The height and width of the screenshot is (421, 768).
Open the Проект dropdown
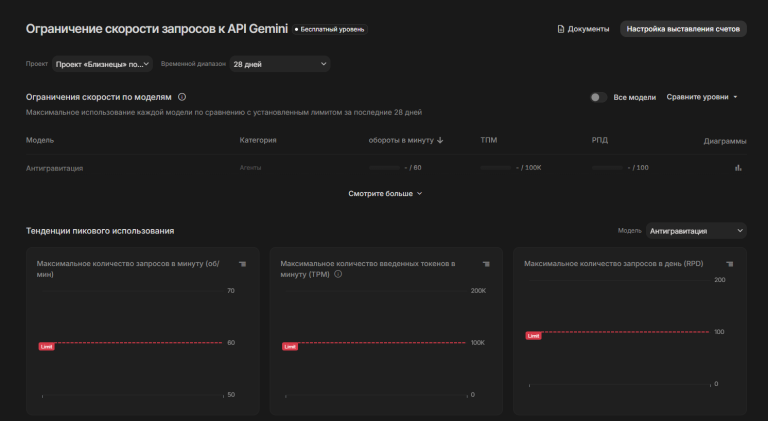(102, 64)
